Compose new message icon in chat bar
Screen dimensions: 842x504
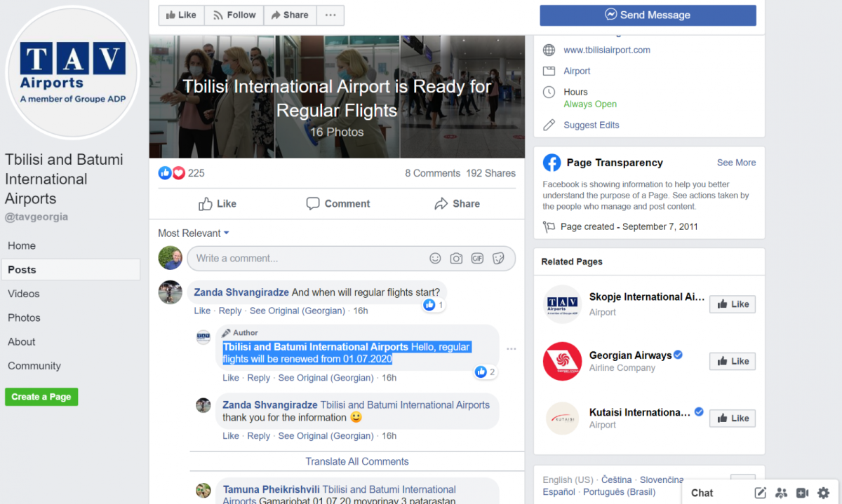pyautogui.click(x=760, y=493)
